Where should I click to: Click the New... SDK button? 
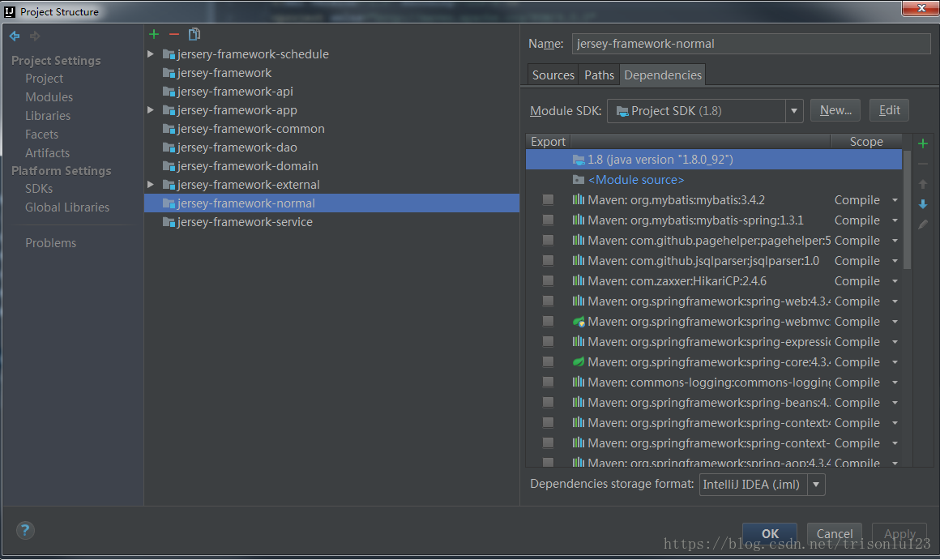coord(835,110)
